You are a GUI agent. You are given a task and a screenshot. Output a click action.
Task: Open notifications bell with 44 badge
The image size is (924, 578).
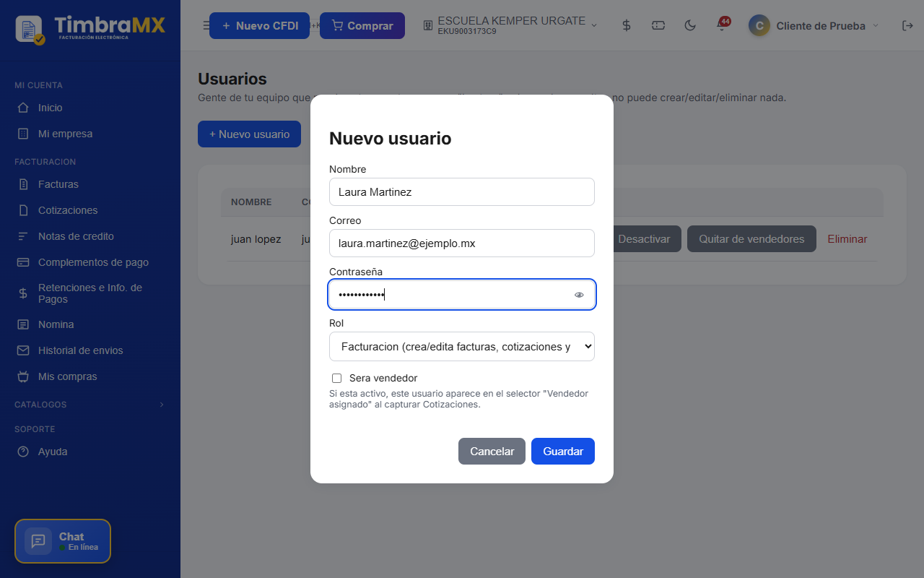(x=722, y=25)
